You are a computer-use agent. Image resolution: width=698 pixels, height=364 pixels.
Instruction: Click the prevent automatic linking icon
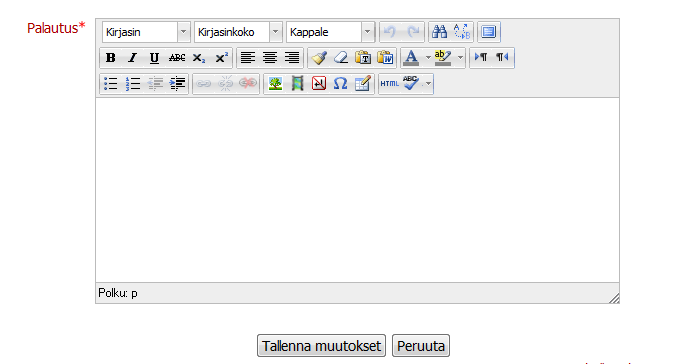pyautogui.click(x=248, y=84)
